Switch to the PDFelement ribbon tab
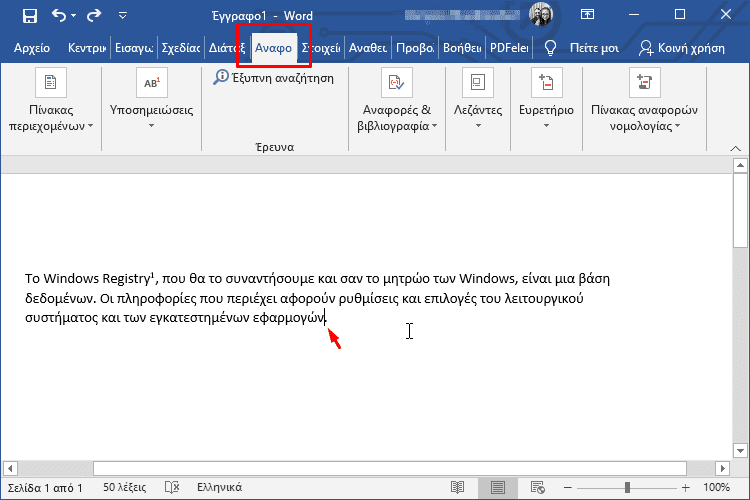Viewport: 750px width, 500px height. 509,48
